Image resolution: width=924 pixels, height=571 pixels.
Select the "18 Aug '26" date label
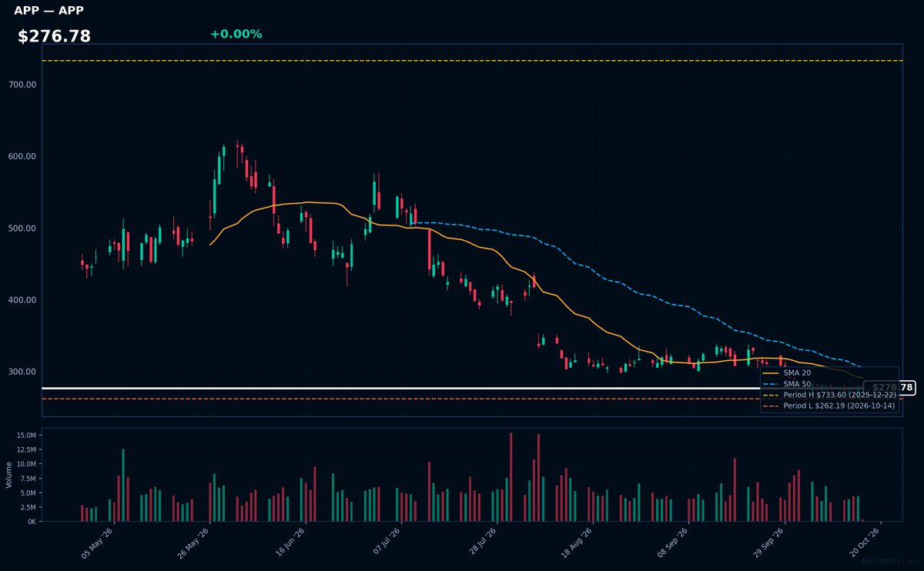coord(576,543)
